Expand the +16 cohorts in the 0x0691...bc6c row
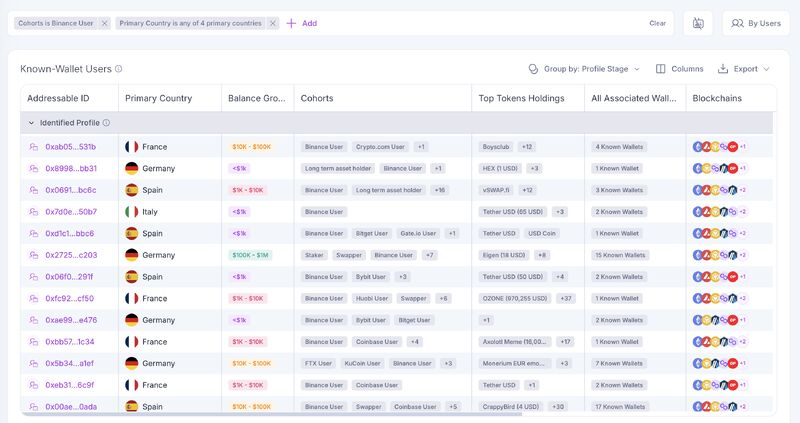 [440, 190]
